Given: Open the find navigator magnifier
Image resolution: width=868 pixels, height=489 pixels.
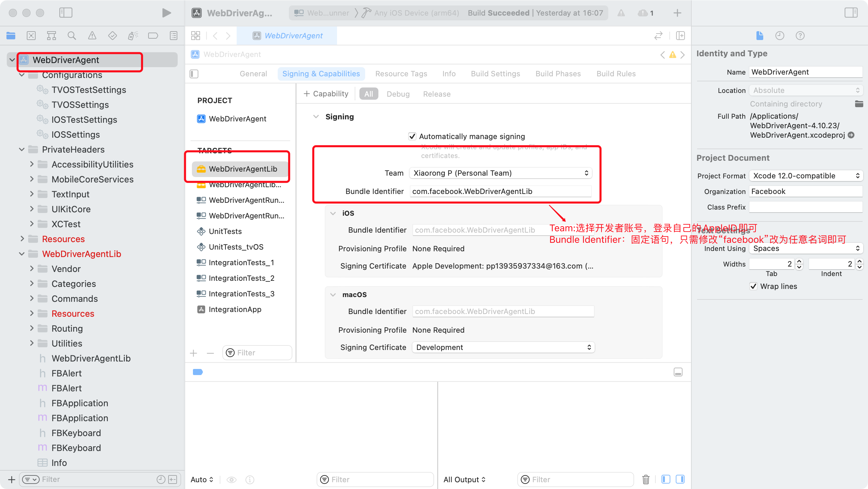Looking at the screenshot, I should coord(72,35).
